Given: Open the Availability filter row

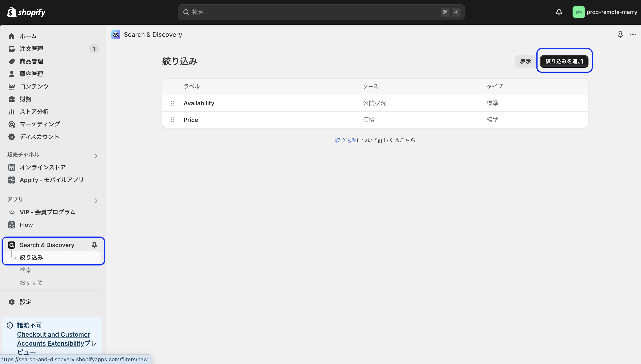Looking at the screenshot, I should (375, 103).
